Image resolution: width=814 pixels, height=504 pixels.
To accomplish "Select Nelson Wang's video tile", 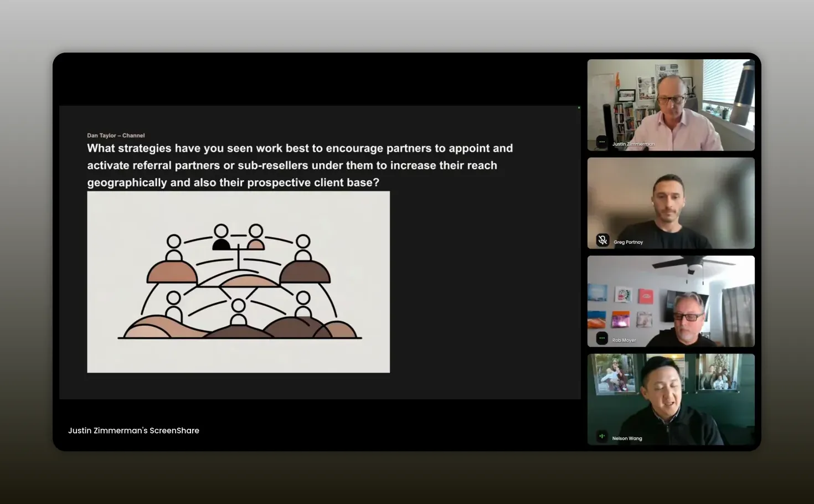I will (671, 399).
